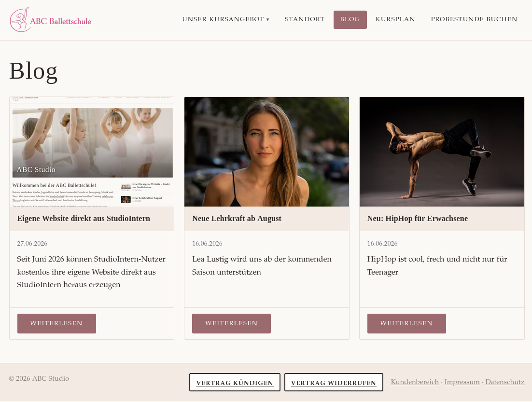Click Weiterlesen under Neue Lehrkraft post
The image size is (532, 402).
click(x=231, y=323)
